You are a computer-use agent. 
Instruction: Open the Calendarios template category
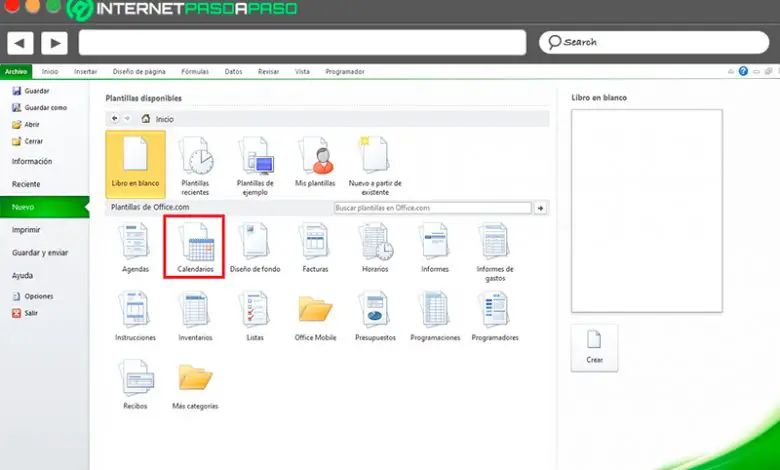click(x=195, y=247)
